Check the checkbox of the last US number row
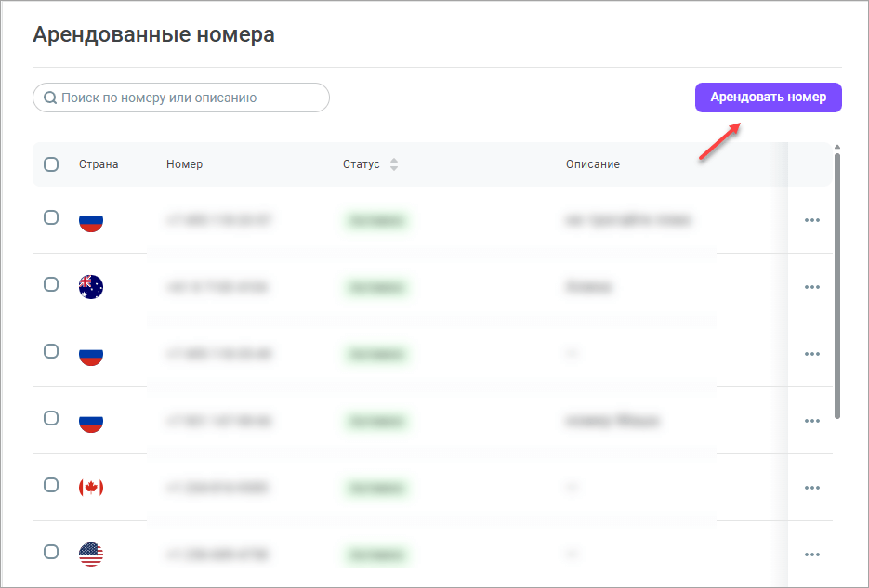The width and height of the screenshot is (869, 588). (x=51, y=554)
